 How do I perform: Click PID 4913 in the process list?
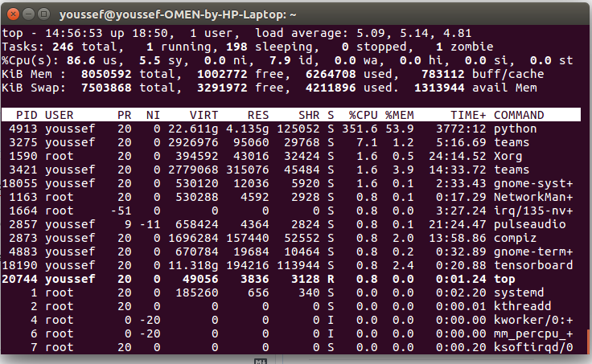pyautogui.click(x=23, y=129)
